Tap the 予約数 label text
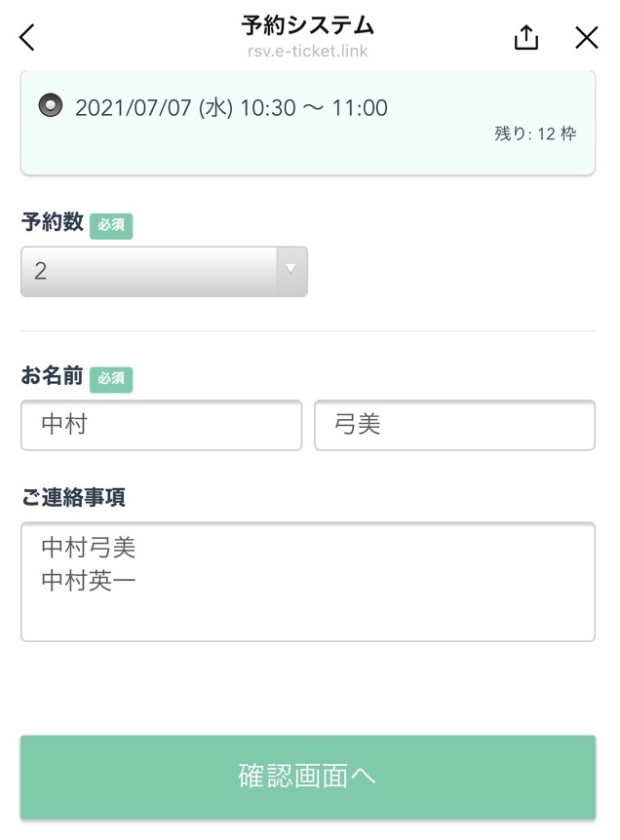 click(x=52, y=222)
